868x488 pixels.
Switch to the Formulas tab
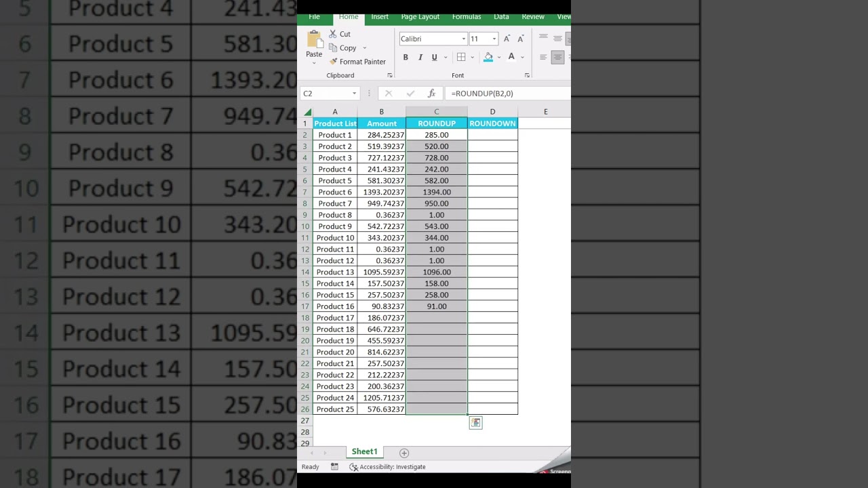[467, 16]
